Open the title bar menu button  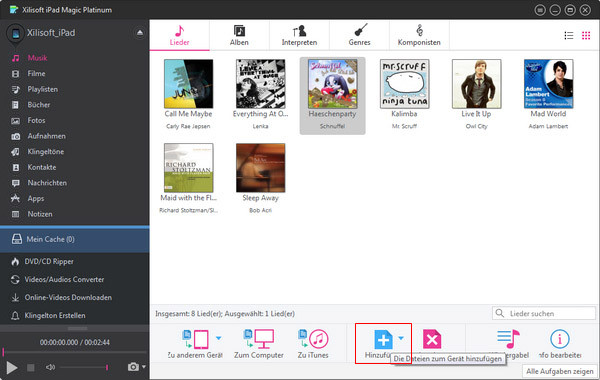(540, 10)
